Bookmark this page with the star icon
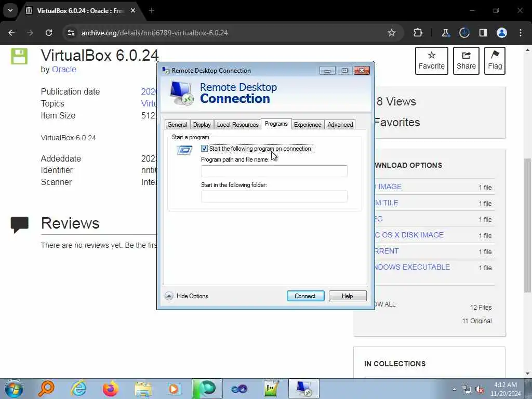Viewport: 532px width, 399px height. pos(392,33)
